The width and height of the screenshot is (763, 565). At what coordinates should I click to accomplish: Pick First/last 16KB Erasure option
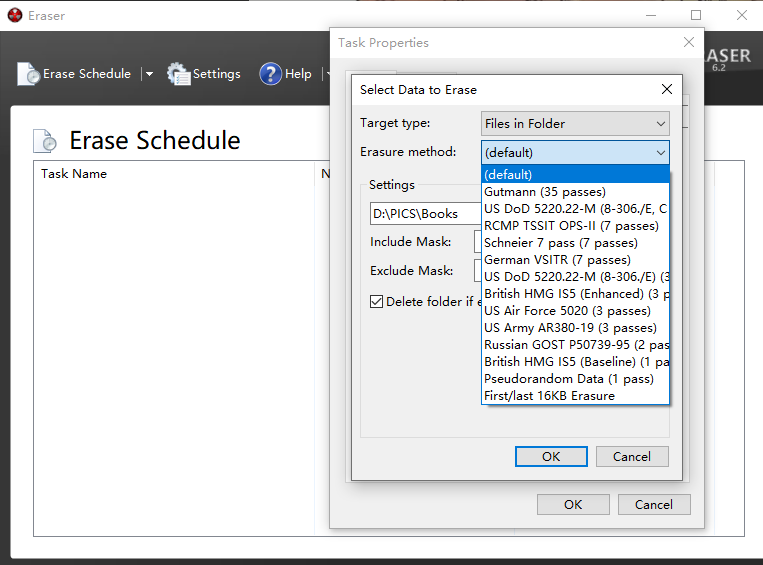click(549, 396)
